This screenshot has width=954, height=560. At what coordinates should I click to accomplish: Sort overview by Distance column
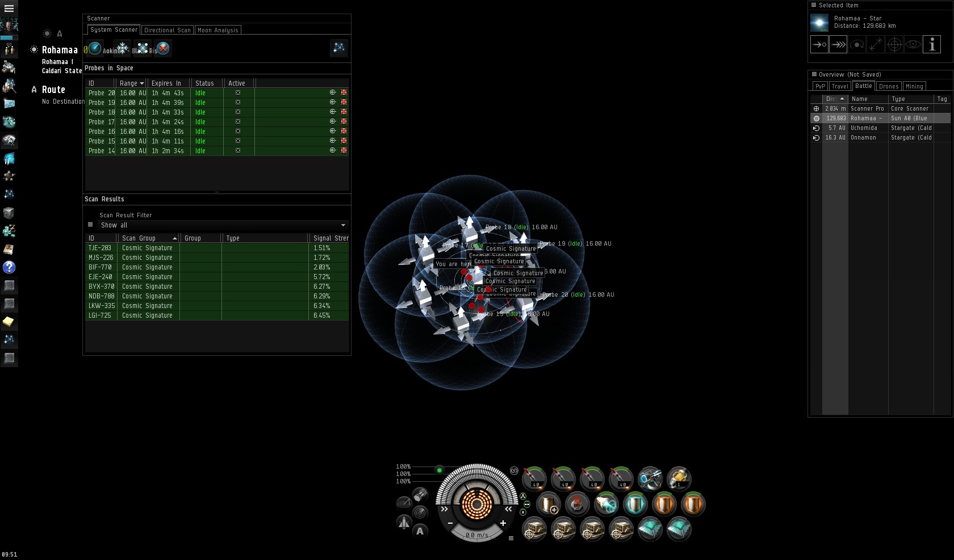(x=835, y=99)
